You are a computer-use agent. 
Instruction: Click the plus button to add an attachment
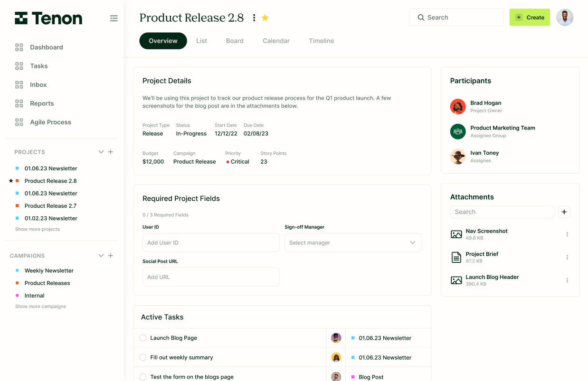pos(564,212)
